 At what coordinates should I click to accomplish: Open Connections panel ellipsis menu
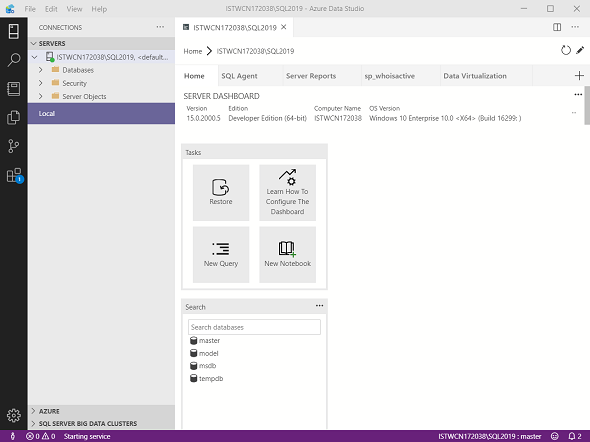coord(160,27)
